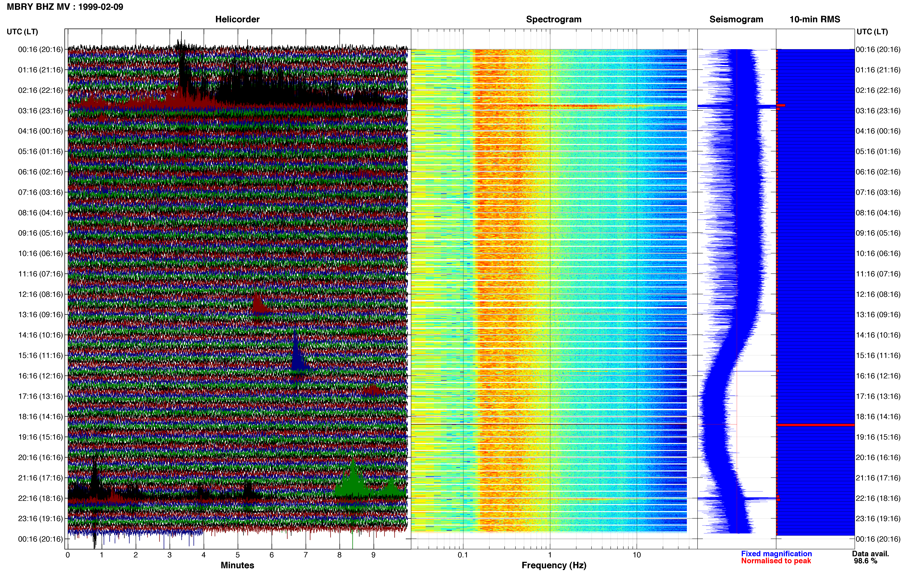This screenshot has width=924, height=578.
Task: Click the 'Seismogram' panel heading
Action: pyautogui.click(x=736, y=20)
